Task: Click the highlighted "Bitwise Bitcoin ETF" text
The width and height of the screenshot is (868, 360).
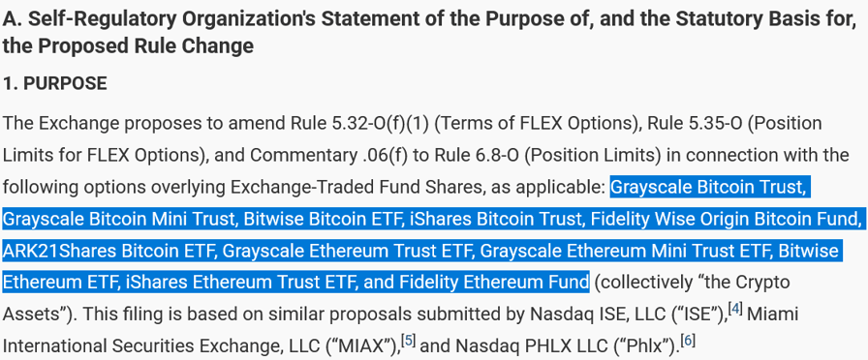Action: [x=324, y=220]
